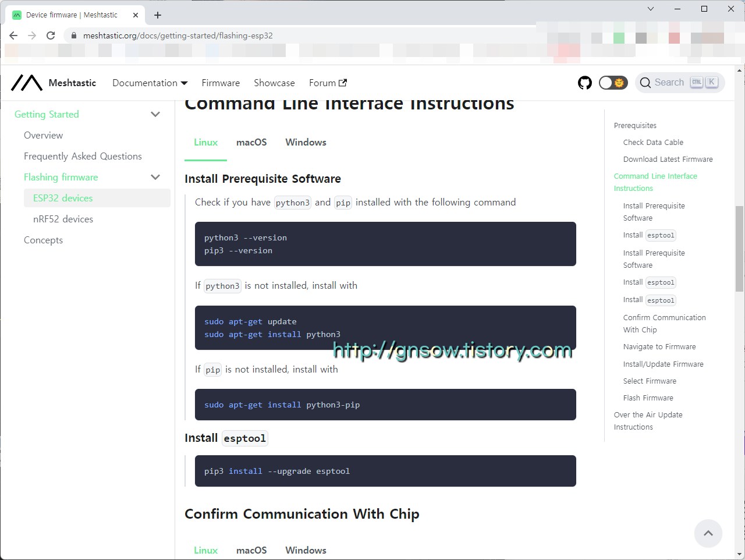The height and width of the screenshot is (560, 745).
Task: Open a new browser tab with the plus icon
Action: pyautogui.click(x=158, y=15)
